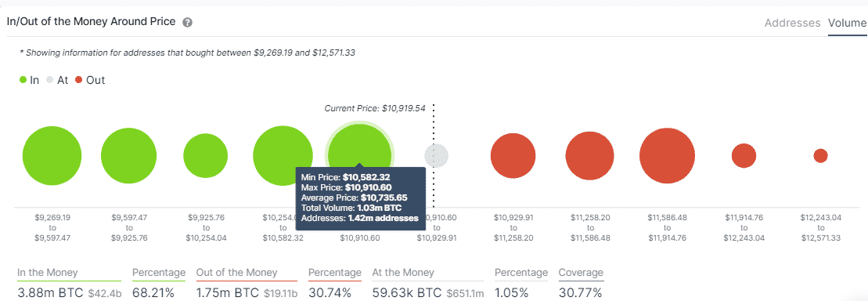Select the red bubble for $11,258.20 to $11,586.48

pyautogui.click(x=590, y=156)
